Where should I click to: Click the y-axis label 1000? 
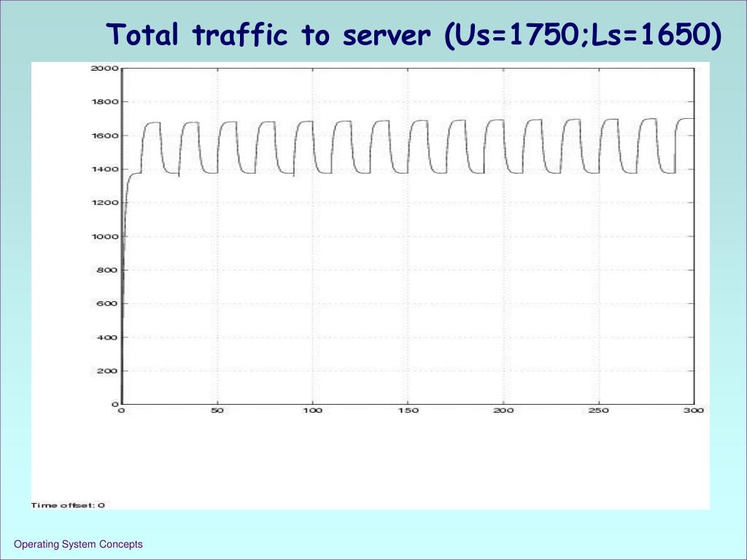pos(104,237)
